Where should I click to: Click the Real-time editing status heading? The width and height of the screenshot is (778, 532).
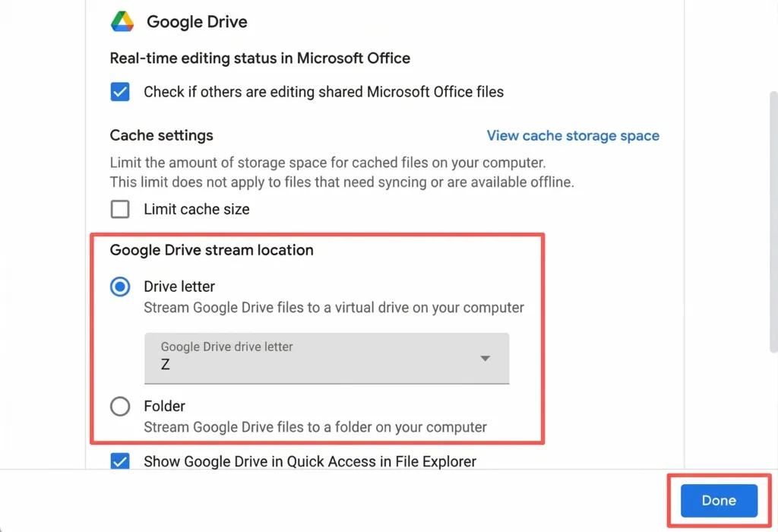point(260,59)
